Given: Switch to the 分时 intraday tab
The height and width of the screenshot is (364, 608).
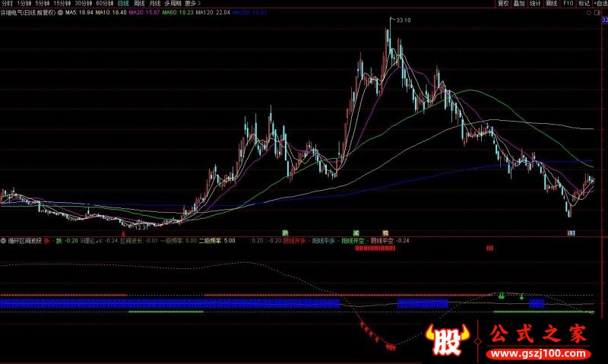Looking at the screenshot, I should pyautogui.click(x=7, y=4).
